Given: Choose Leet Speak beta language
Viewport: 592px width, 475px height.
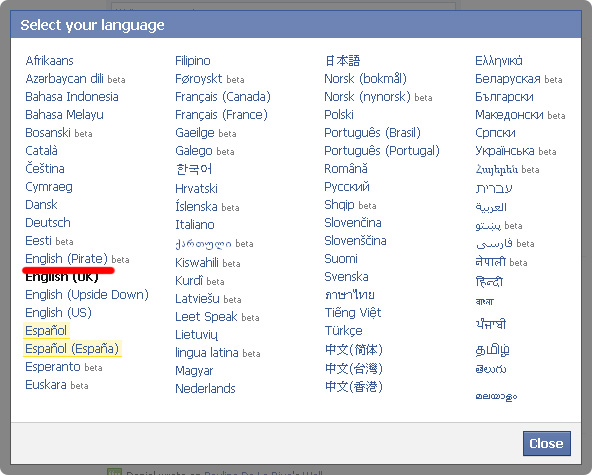Looking at the screenshot, I should tap(207, 316).
